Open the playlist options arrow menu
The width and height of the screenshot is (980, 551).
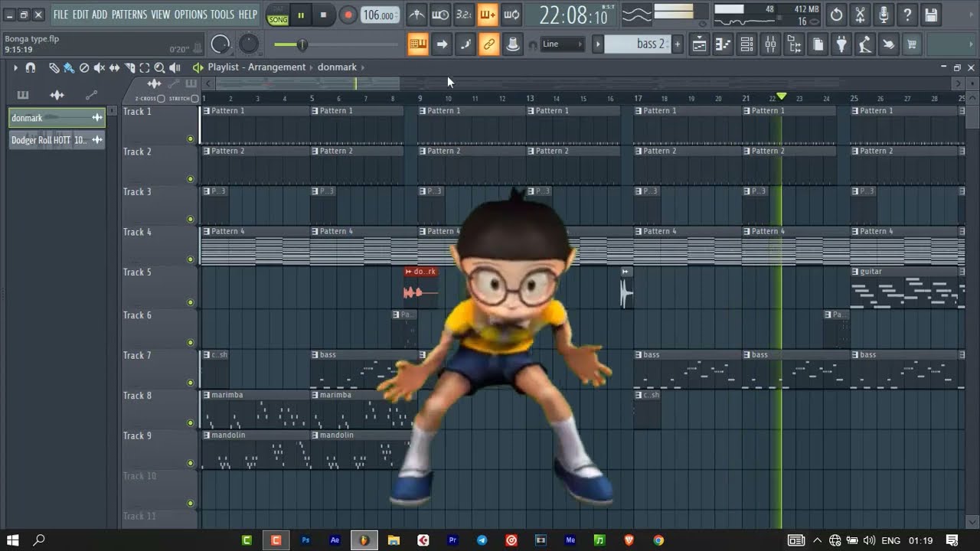click(x=15, y=68)
